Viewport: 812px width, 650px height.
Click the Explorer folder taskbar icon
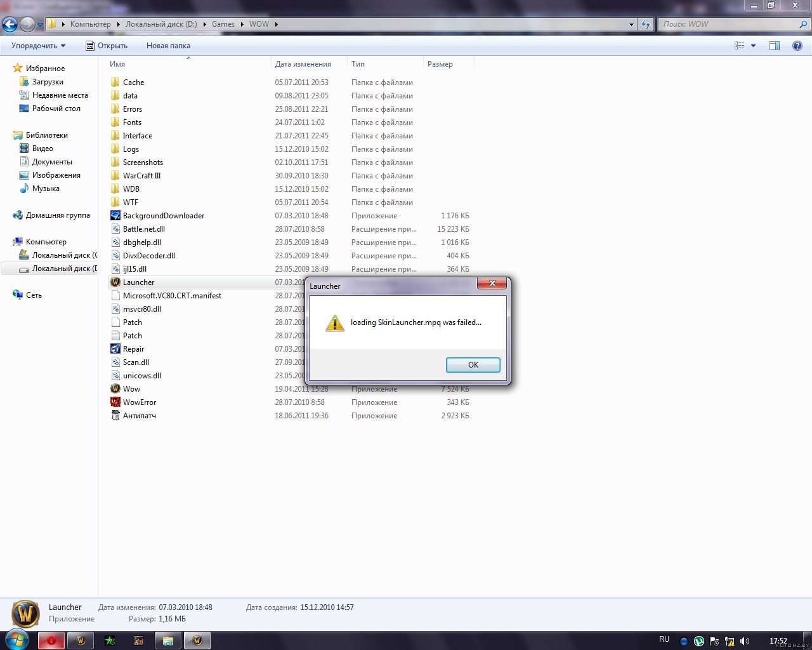point(168,640)
